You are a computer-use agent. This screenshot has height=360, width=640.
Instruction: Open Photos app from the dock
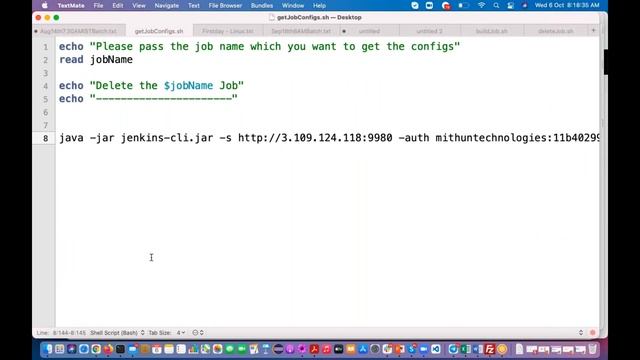point(218,349)
